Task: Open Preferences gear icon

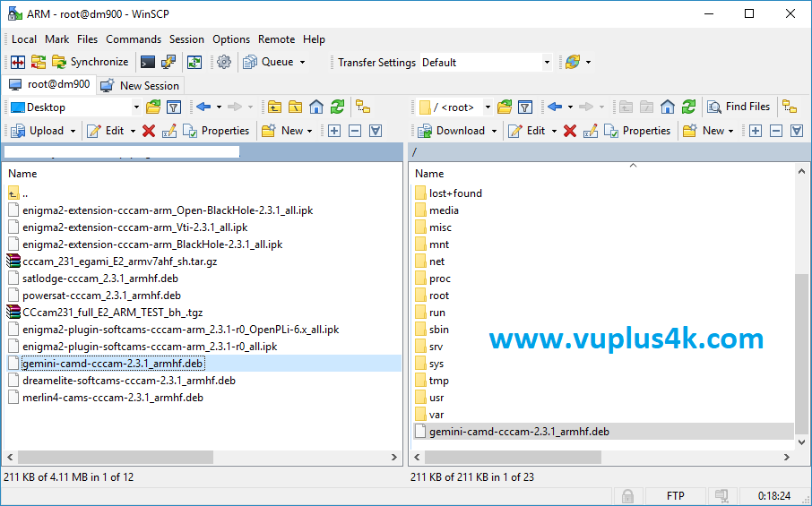Action: pos(224,62)
